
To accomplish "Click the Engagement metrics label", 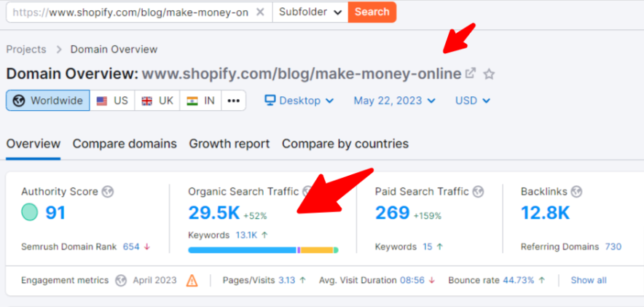I will [65, 280].
